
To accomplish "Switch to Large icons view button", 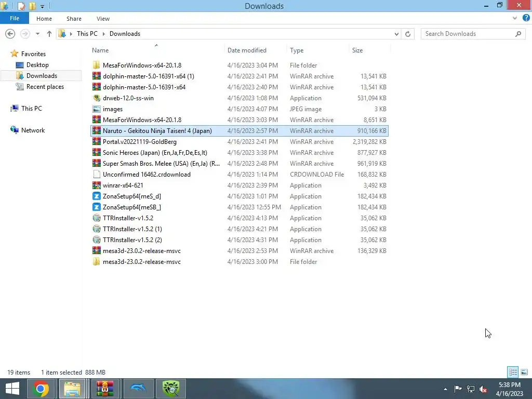I will pyautogui.click(x=524, y=372).
